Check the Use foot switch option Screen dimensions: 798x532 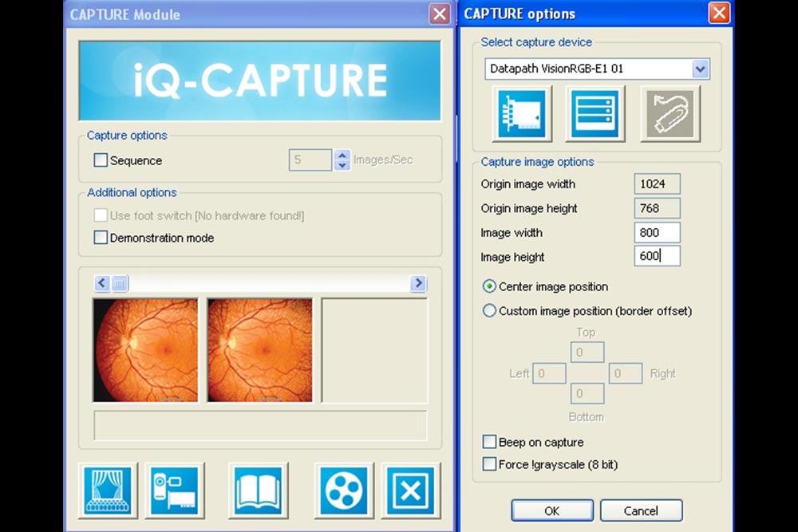101,215
